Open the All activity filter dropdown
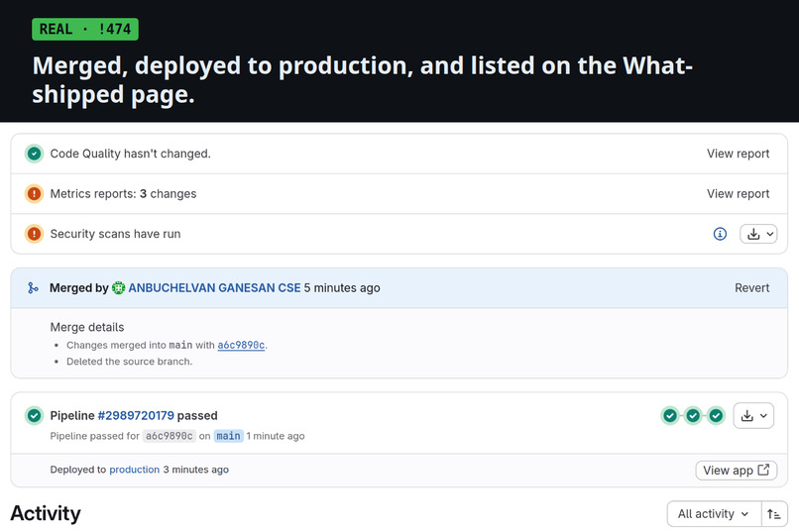The width and height of the screenshot is (799, 532). (x=714, y=514)
